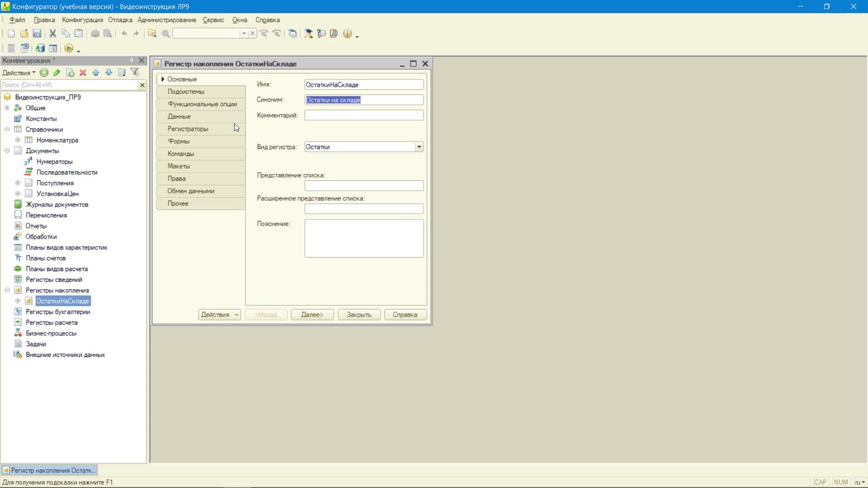The image size is (868, 488).
Task: Toggle the pin of the Configuration panel
Action: (x=132, y=60)
